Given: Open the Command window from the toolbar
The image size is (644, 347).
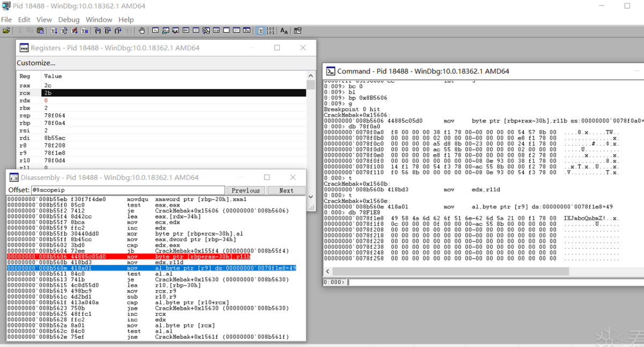Looking at the screenshot, I should click(x=155, y=31).
